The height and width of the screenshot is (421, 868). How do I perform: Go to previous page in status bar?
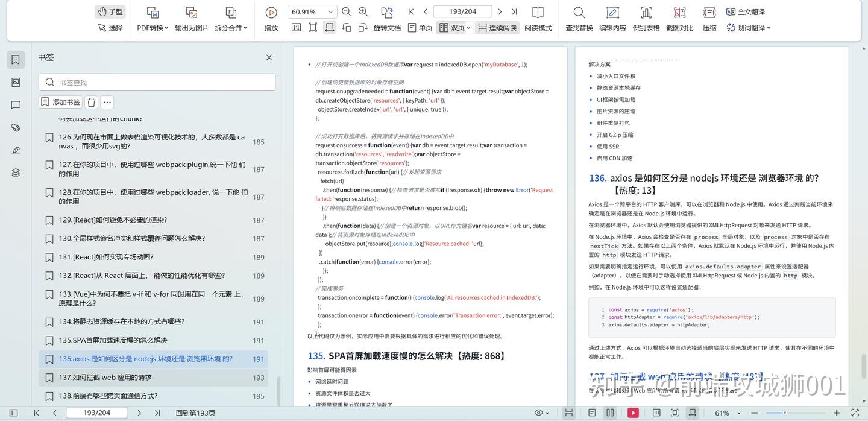(54, 413)
